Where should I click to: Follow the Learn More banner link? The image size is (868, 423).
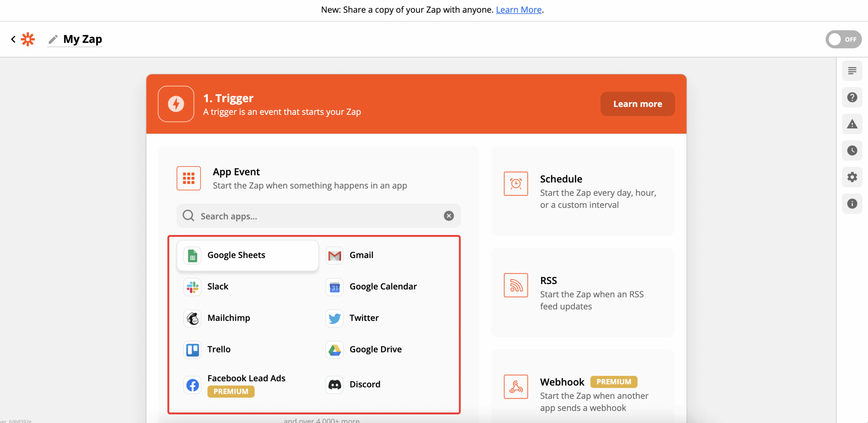click(518, 10)
